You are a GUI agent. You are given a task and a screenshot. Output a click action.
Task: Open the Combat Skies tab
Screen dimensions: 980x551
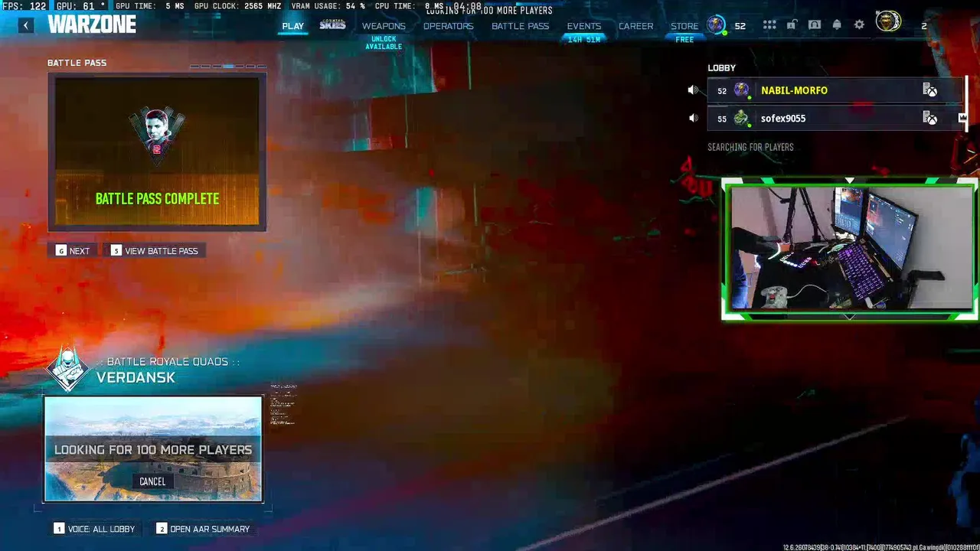pos(332,25)
